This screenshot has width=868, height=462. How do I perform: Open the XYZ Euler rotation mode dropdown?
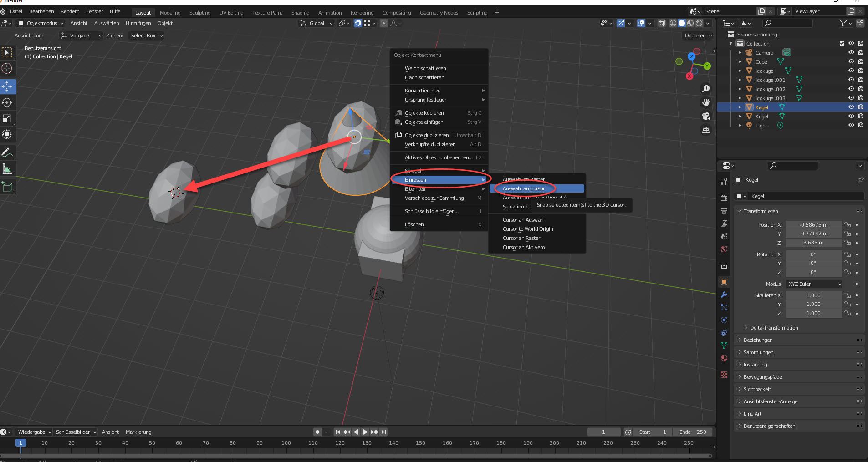point(814,284)
